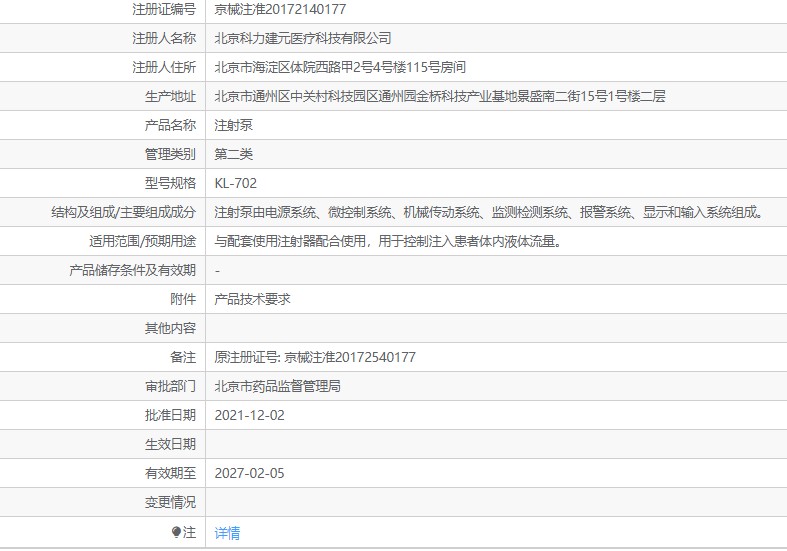This screenshot has height=551, width=787.
Task: Click the 生产地址 label
Action: click(x=171, y=96)
